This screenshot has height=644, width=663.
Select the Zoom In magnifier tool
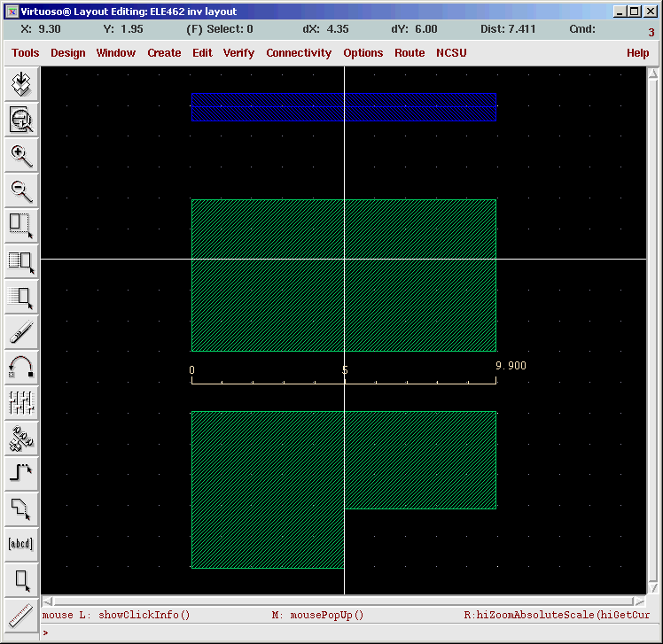21,155
